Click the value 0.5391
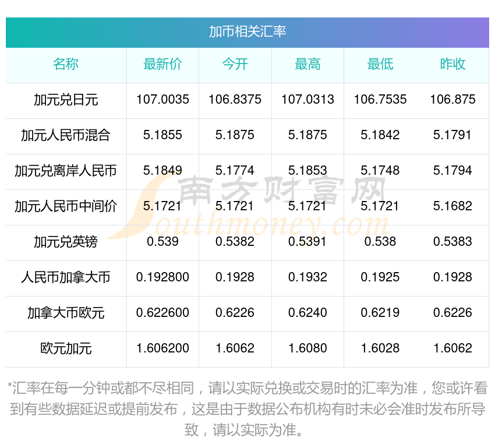Screen dimensions: 495x448 [308, 242]
